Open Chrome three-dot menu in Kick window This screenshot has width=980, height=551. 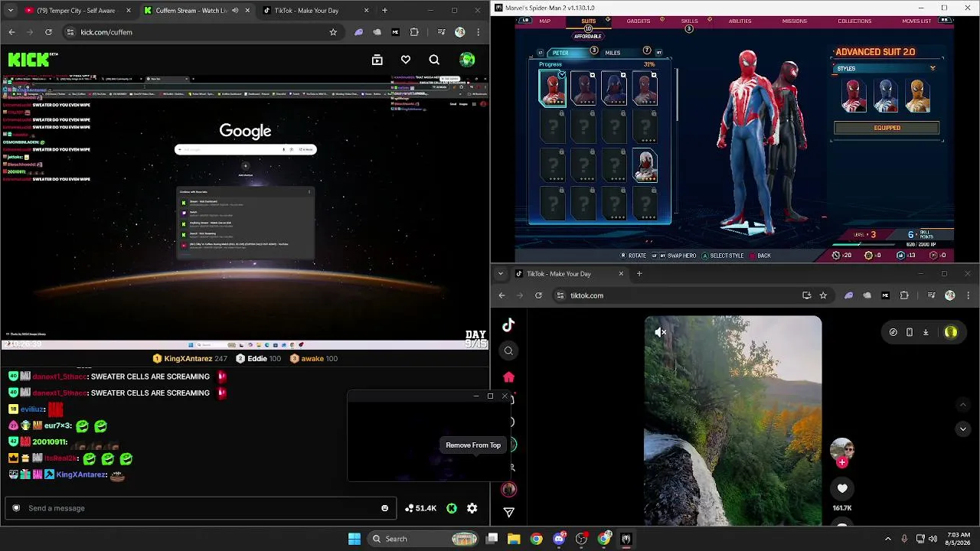479,32
